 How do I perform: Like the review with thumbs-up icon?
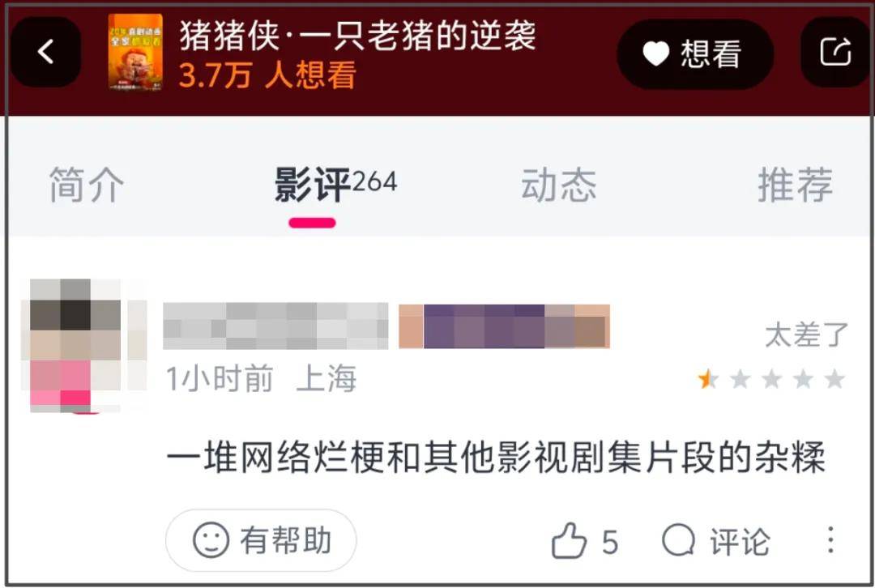569,540
